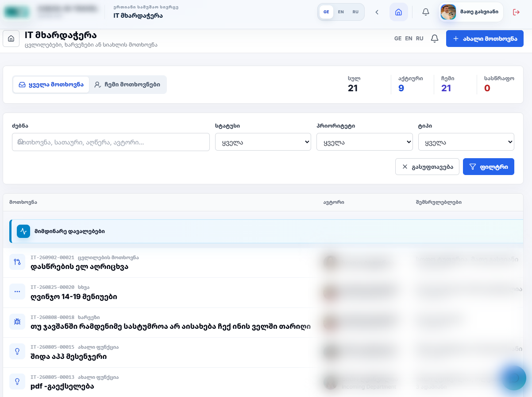Click the red logout icon
The image size is (532, 397).
click(x=516, y=12)
